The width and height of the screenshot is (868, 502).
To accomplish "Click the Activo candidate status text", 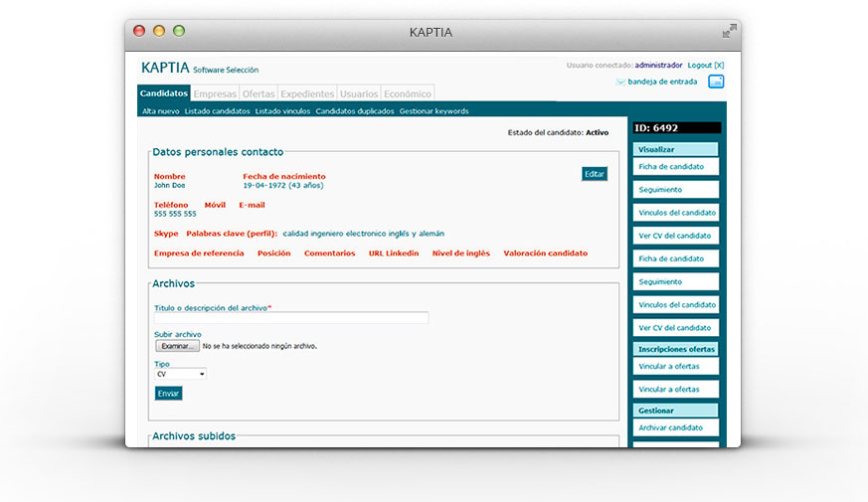I will pyautogui.click(x=598, y=133).
